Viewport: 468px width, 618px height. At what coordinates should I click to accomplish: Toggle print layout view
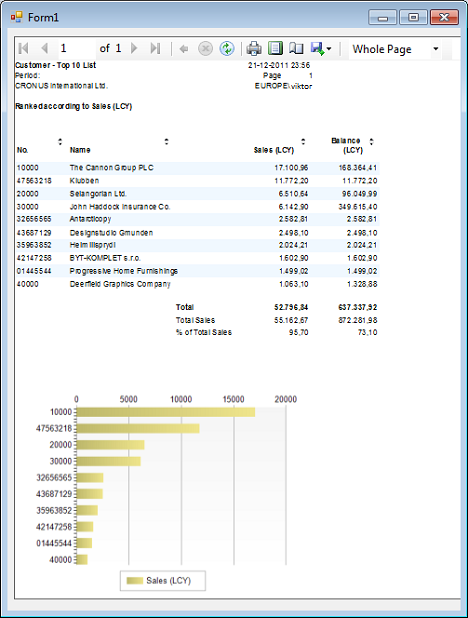point(275,48)
